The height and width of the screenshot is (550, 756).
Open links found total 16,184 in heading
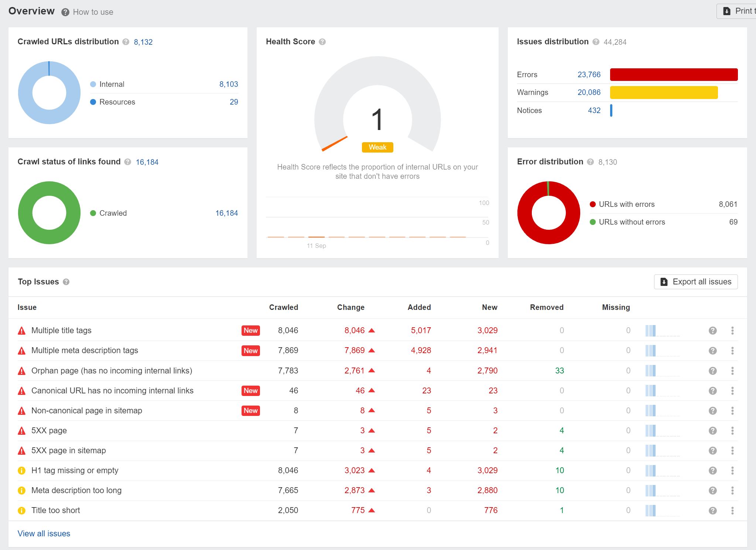click(x=147, y=162)
